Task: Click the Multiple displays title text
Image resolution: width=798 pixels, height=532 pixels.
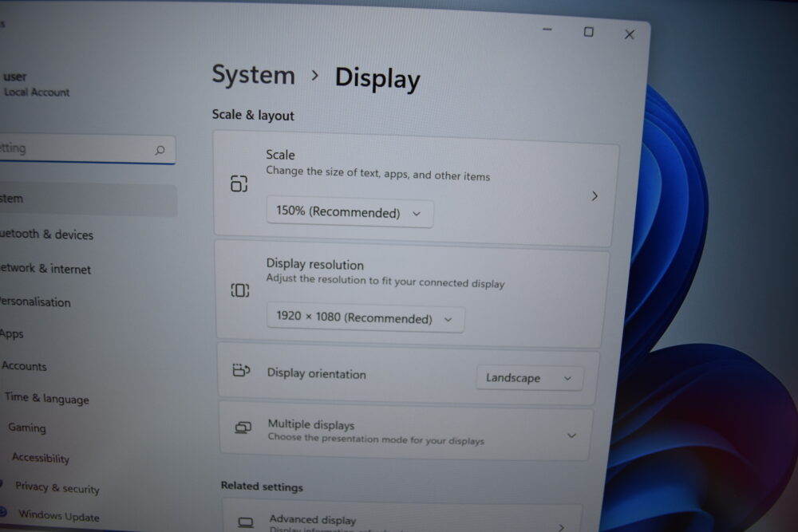Action: (311, 424)
